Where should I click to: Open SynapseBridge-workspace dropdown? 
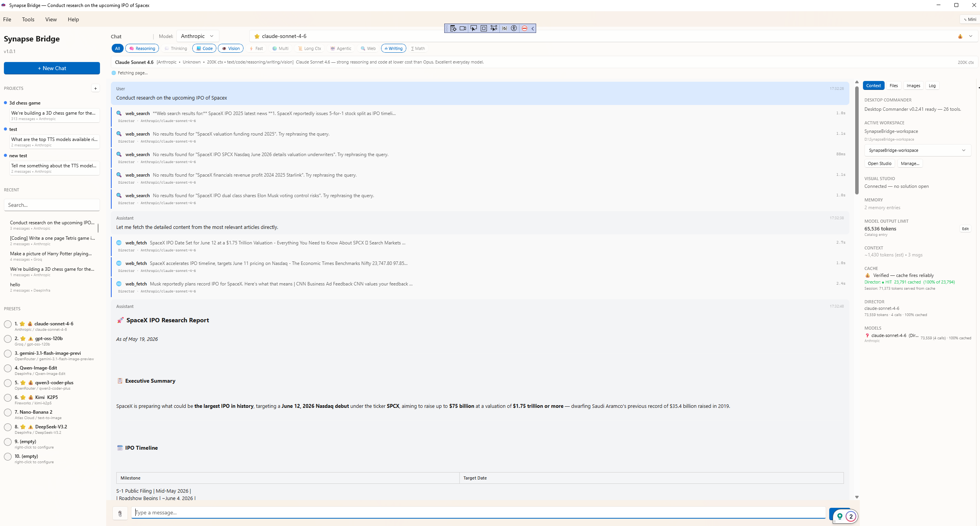pos(918,150)
